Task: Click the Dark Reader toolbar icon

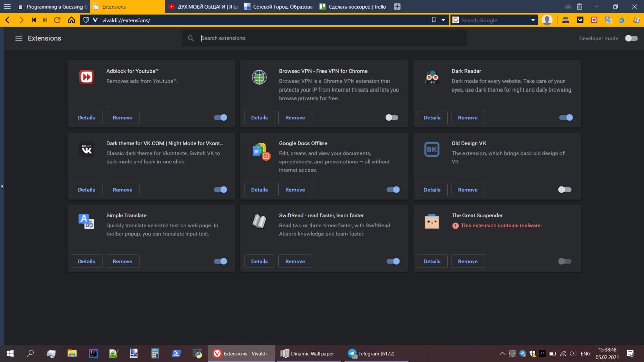Action: (566, 20)
